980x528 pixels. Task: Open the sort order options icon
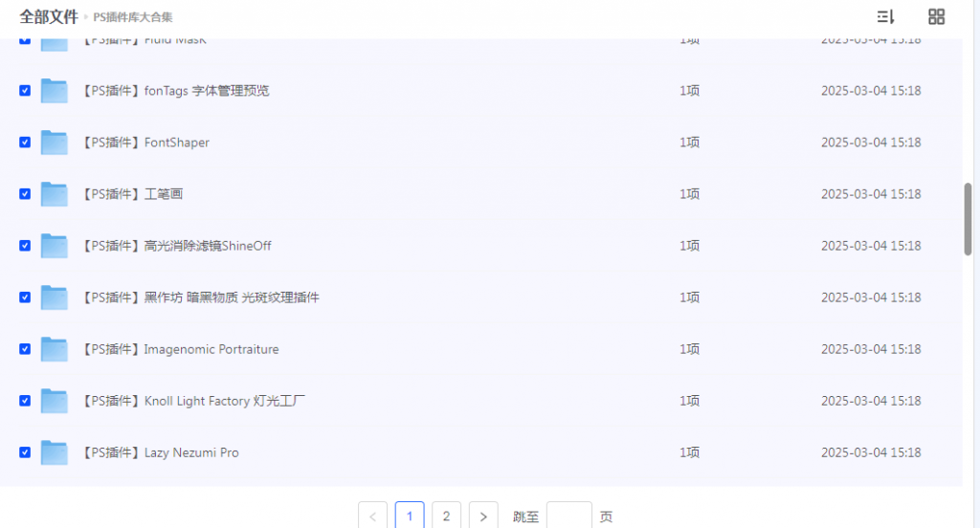pos(885,17)
